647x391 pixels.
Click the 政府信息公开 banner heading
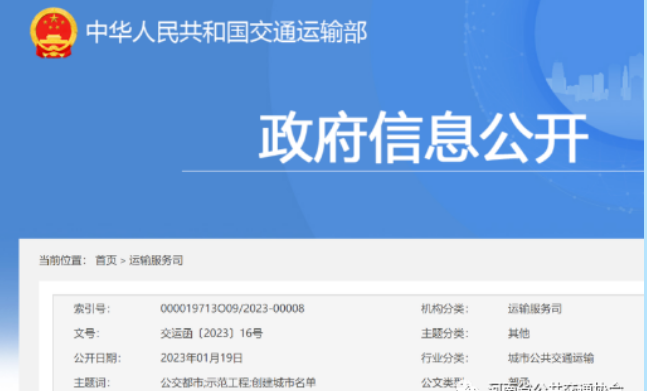423,137
